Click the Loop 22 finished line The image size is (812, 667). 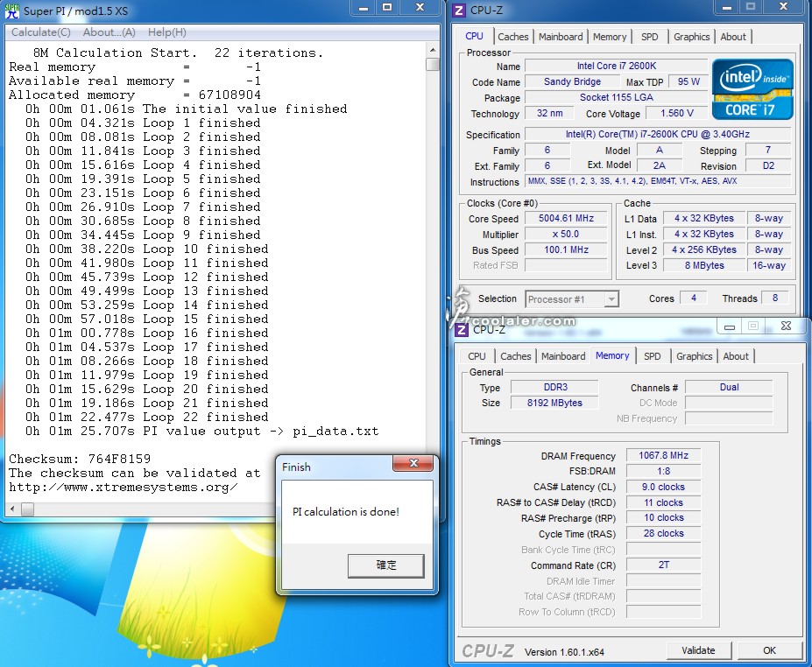tap(146, 417)
